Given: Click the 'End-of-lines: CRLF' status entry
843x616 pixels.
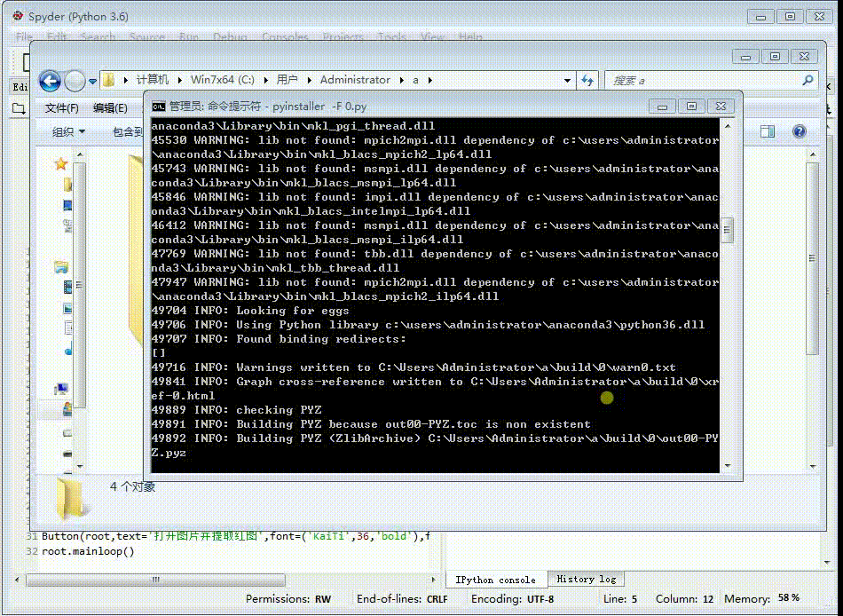Looking at the screenshot, I should point(402,599).
